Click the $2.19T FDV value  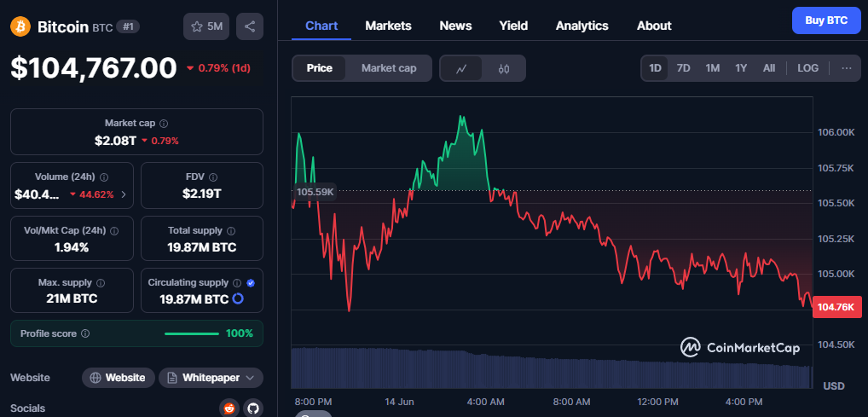coord(202,194)
